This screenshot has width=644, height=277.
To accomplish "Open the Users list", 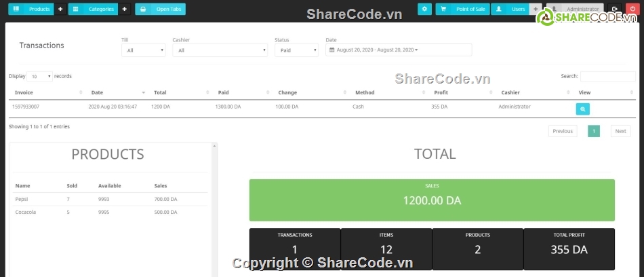I will 510,9.
